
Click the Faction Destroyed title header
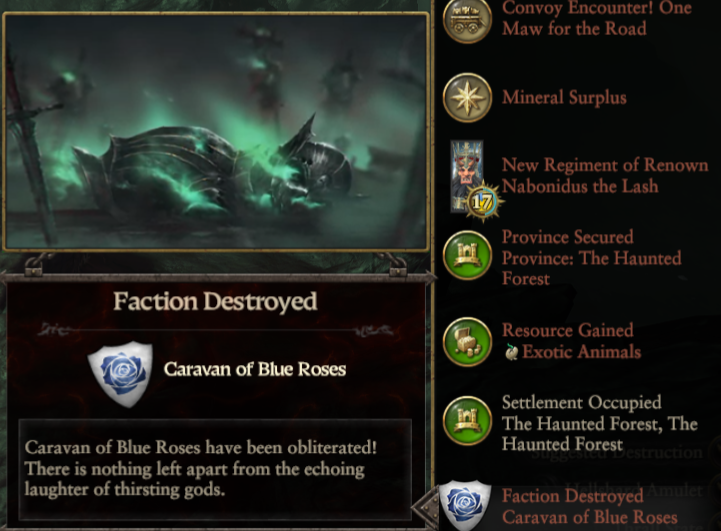(x=215, y=302)
